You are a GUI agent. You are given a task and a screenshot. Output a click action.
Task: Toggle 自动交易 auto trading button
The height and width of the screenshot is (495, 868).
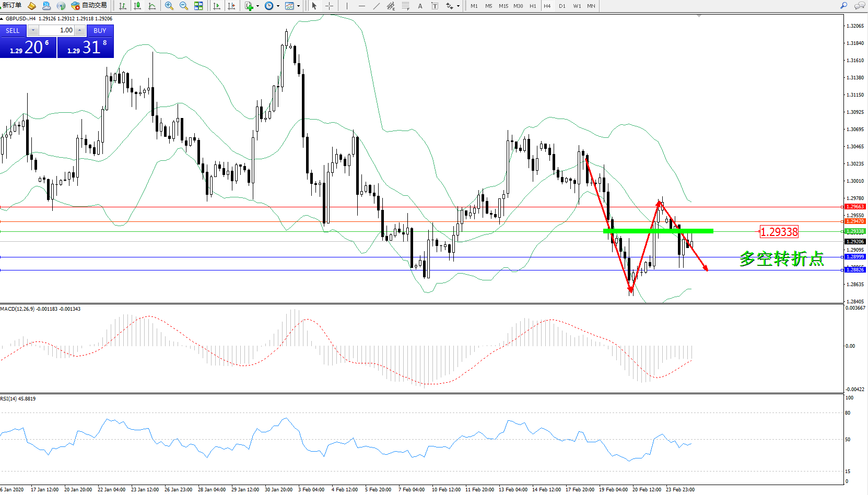89,6
